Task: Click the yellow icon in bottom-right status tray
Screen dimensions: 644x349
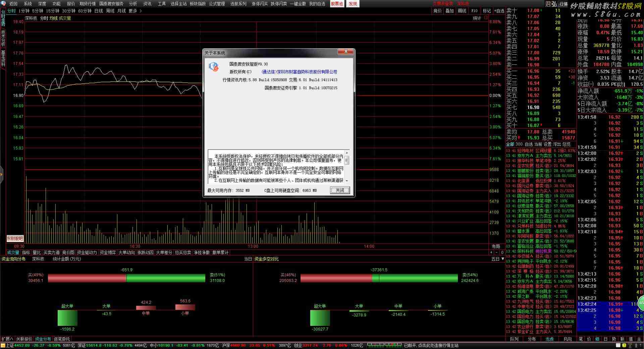Action: tap(624, 345)
